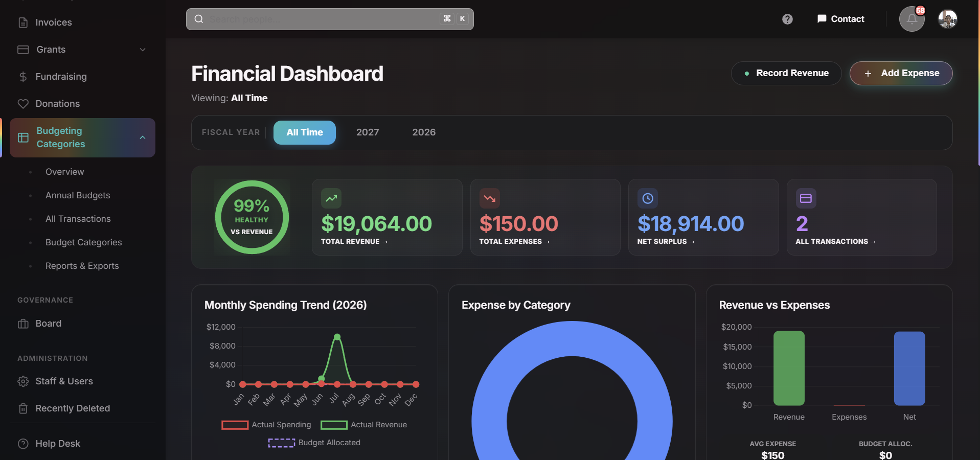Click the Record Revenue button
Viewport: 980px width, 460px height.
point(786,74)
